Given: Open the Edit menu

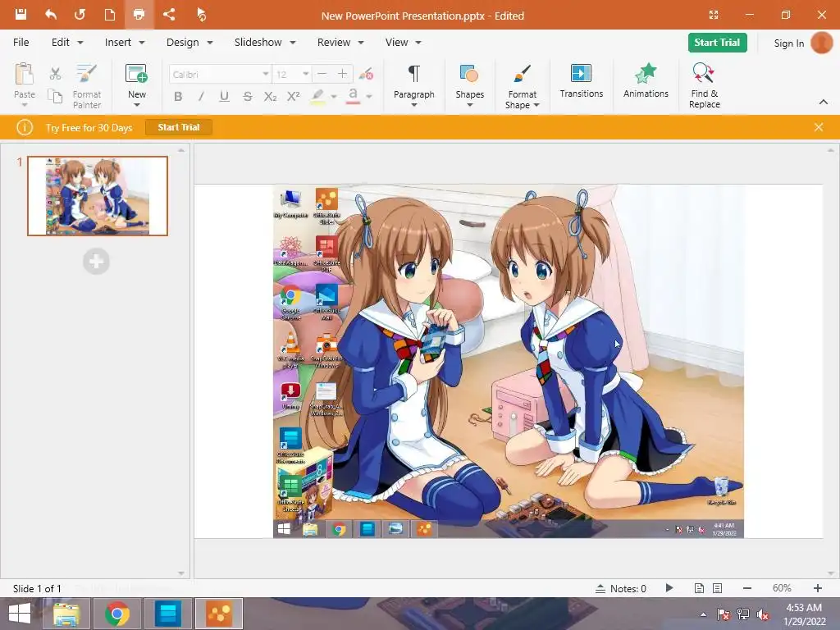Looking at the screenshot, I should click(67, 43).
